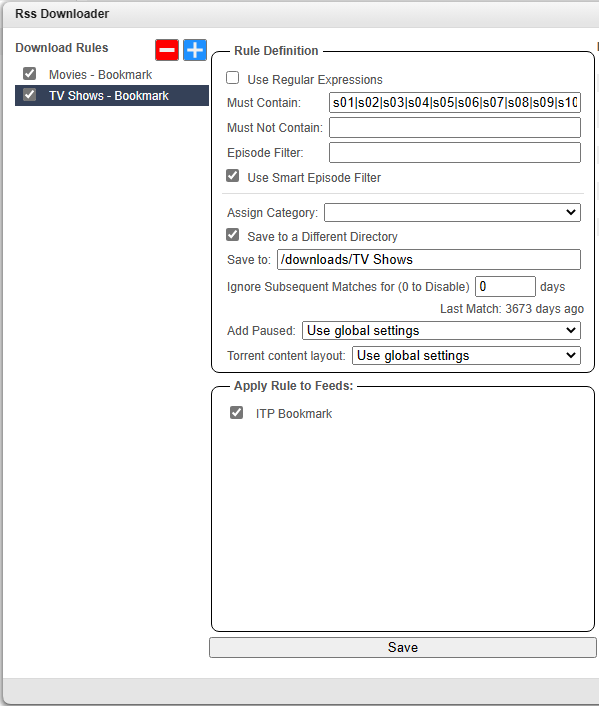Uncheck Save to a Different Directory
The width and height of the screenshot is (599, 706).
tap(232, 235)
